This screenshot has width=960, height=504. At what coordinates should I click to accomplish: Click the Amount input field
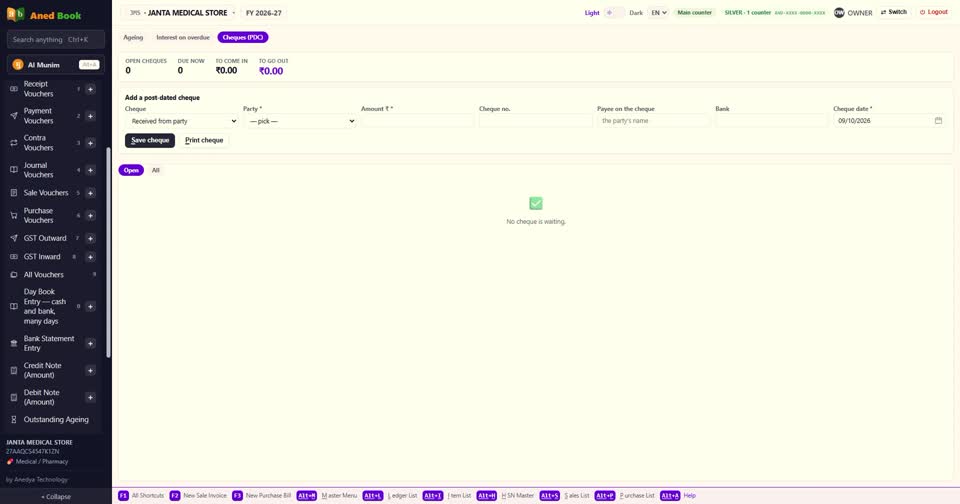tap(418, 121)
